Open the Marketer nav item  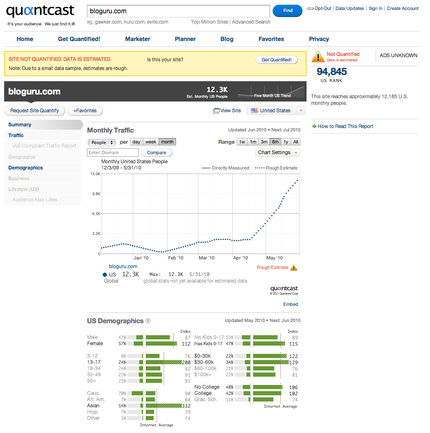(x=137, y=39)
